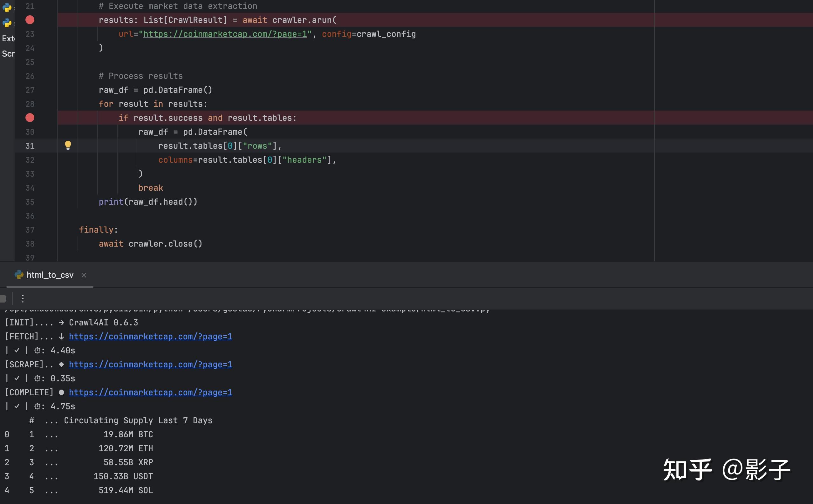The image size is (813, 504).
Task: Open the link on the FETCH console line
Action: [150, 337]
